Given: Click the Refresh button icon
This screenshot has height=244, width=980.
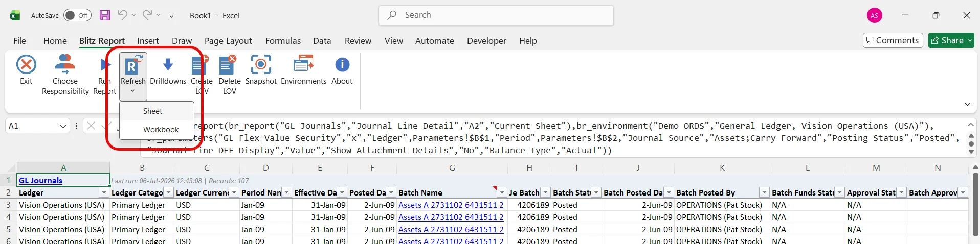Looking at the screenshot, I should click(133, 64).
